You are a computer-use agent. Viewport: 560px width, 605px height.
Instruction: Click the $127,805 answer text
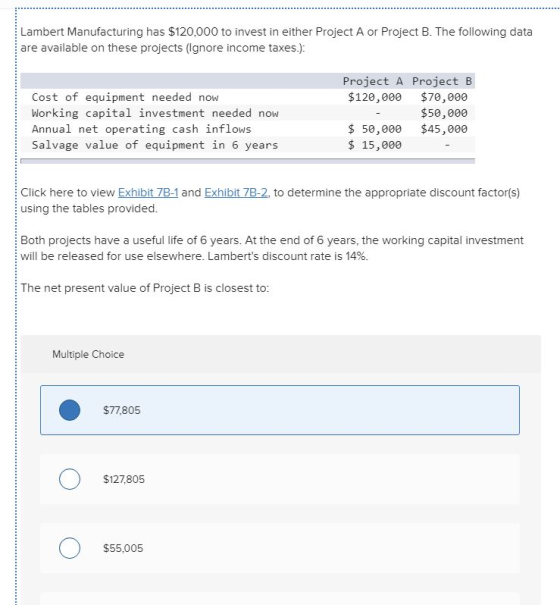point(124,479)
